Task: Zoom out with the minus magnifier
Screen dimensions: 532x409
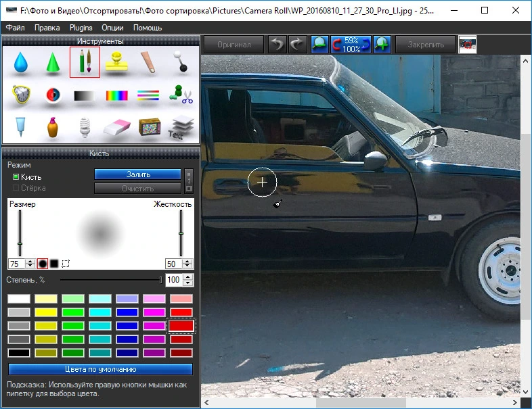Action: [319, 45]
